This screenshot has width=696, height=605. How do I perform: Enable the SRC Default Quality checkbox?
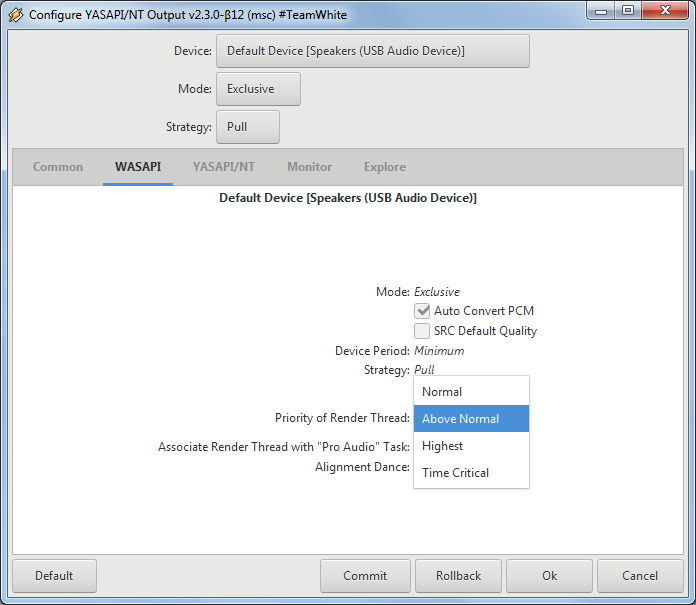pyautogui.click(x=422, y=331)
